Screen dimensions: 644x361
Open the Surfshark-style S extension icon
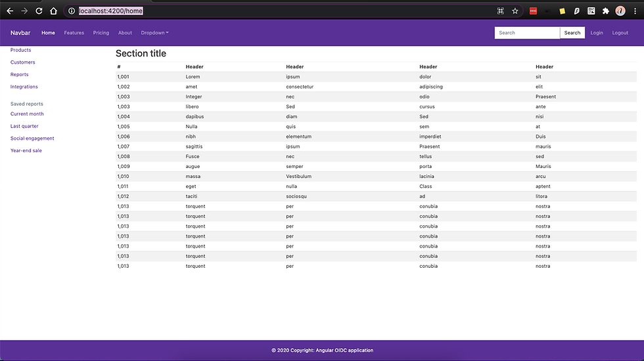[577, 11]
